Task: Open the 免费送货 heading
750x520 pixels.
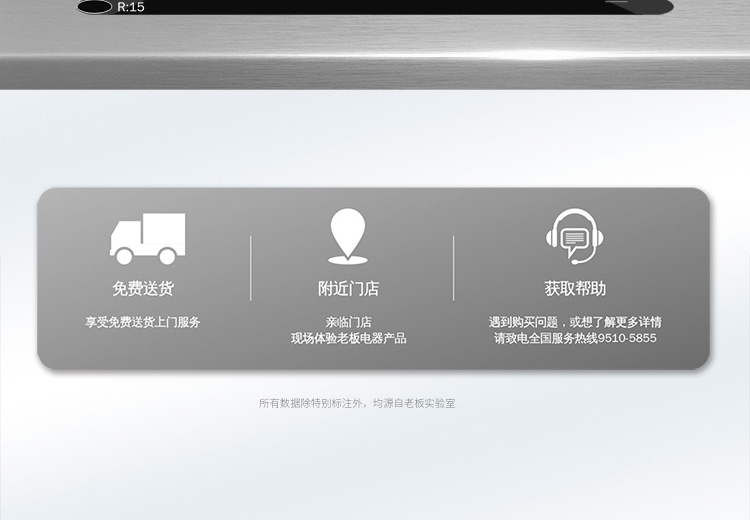Action: coord(143,288)
